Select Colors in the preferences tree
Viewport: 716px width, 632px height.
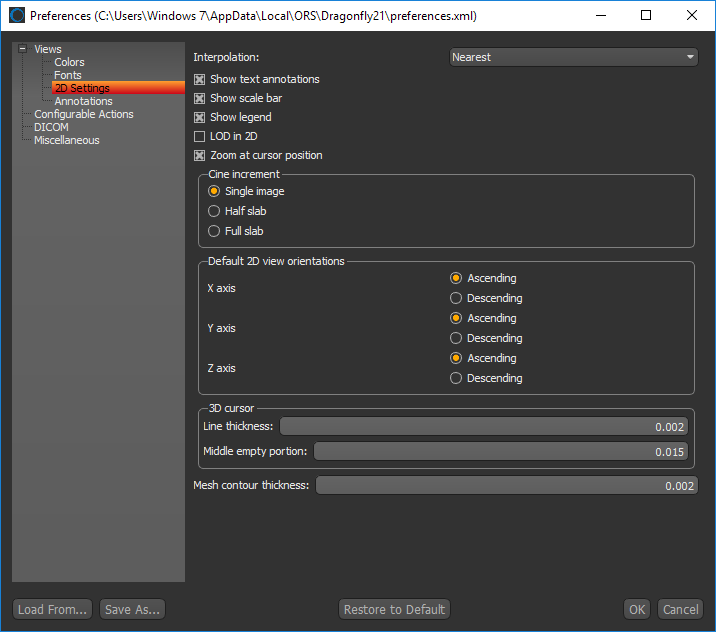click(x=69, y=62)
